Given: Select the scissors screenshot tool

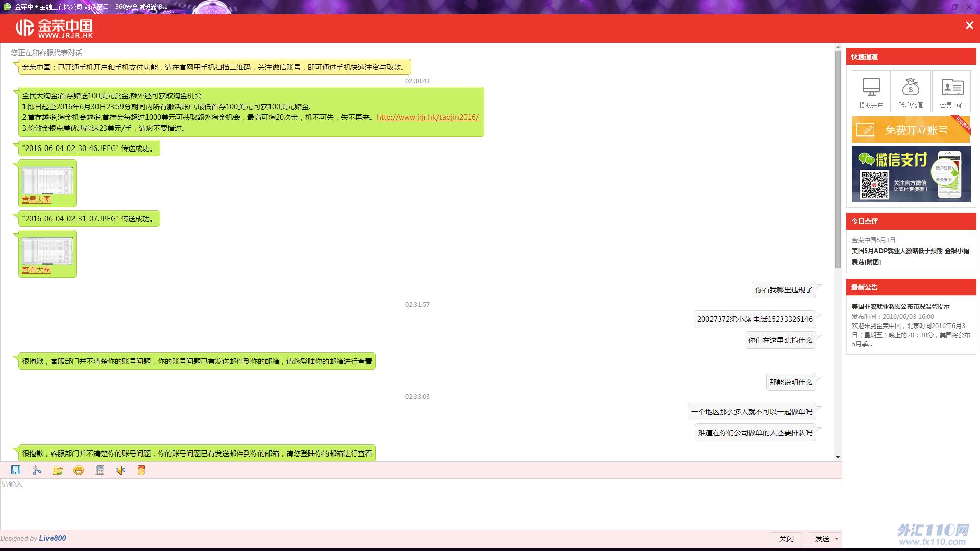Looking at the screenshot, I should pos(37,470).
